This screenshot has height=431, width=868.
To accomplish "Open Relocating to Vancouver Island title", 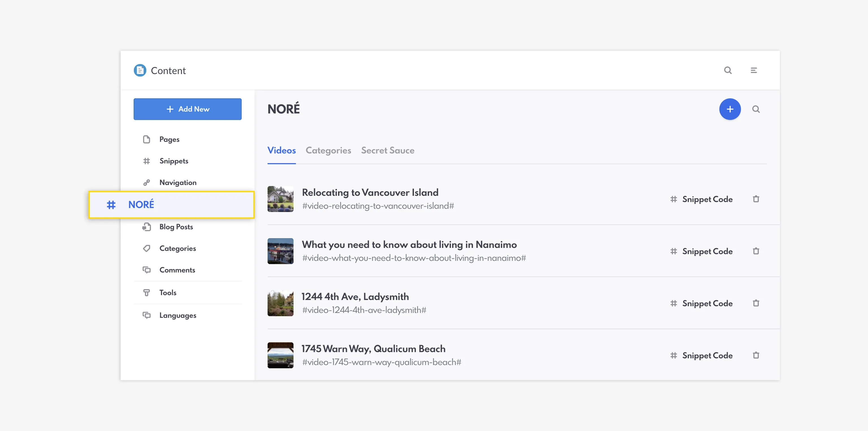I will point(370,192).
